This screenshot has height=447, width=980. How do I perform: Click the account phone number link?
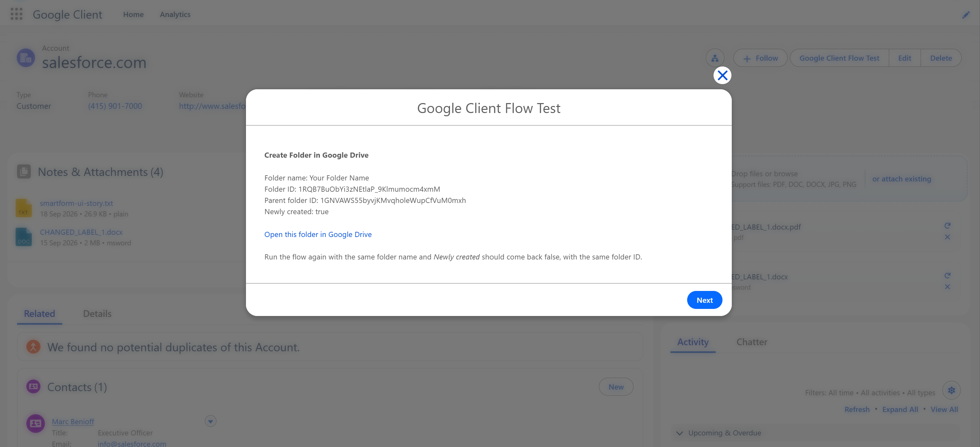point(115,106)
